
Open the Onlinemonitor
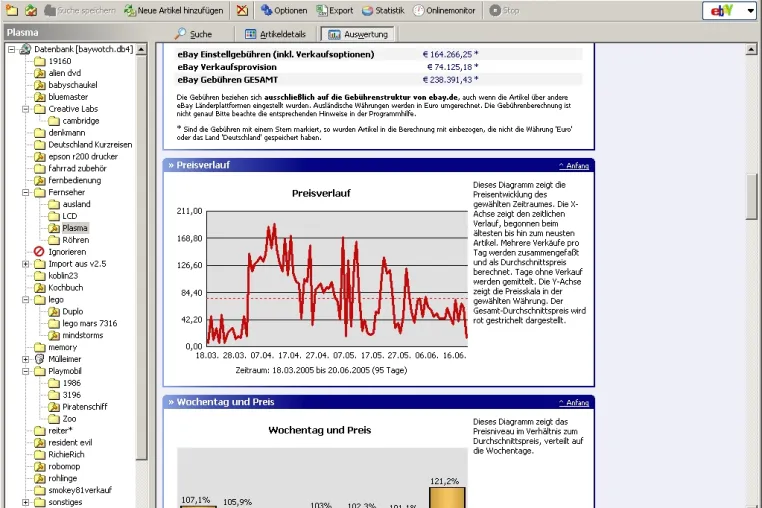(x=444, y=10)
